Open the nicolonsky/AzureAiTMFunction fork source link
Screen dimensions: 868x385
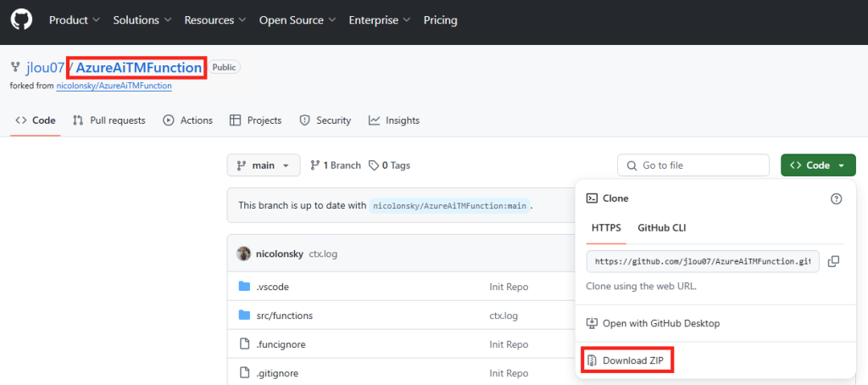(114, 86)
